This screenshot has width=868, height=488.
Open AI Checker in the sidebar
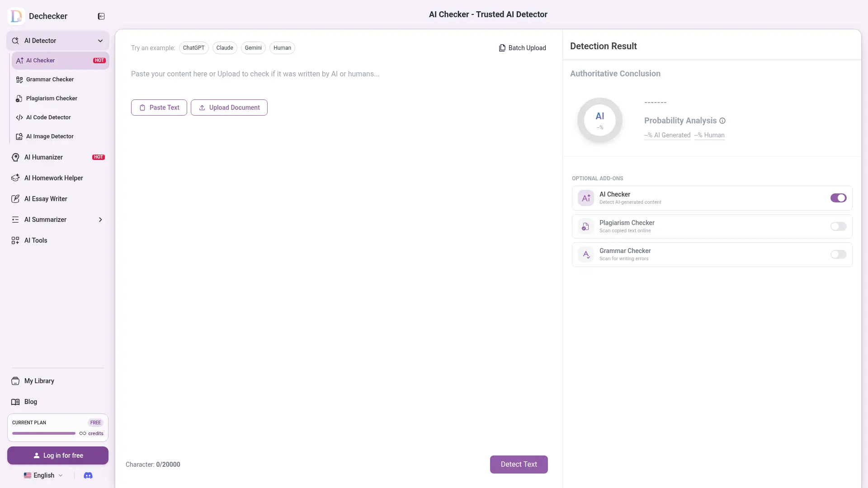61,61
